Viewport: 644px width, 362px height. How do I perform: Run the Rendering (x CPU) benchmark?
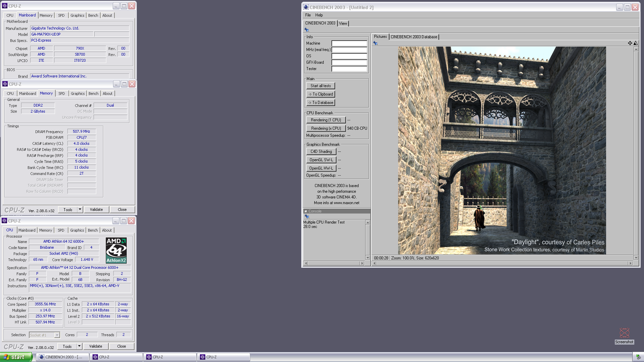(x=326, y=128)
